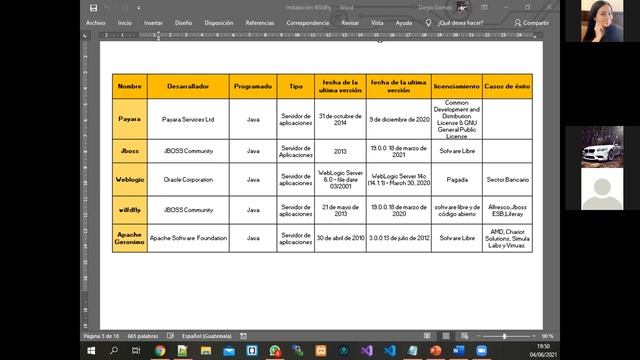Switch to the Vista tab
Screen dimensions: 640x360
pyautogui.click(x=377, y=23)
